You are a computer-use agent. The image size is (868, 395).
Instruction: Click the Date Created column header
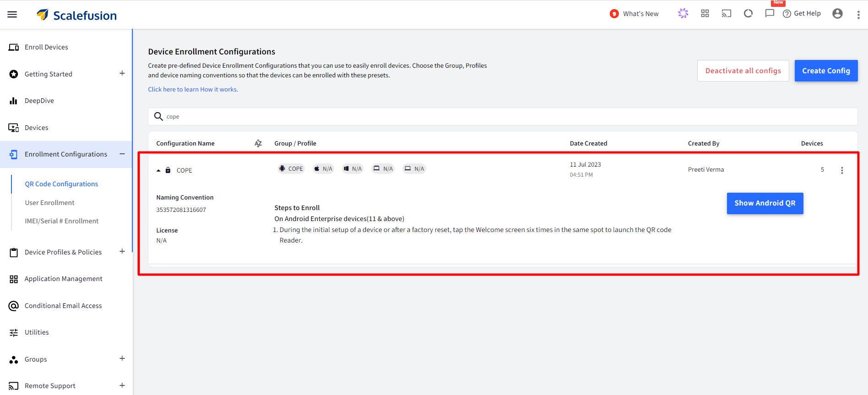tap(588, 143)
